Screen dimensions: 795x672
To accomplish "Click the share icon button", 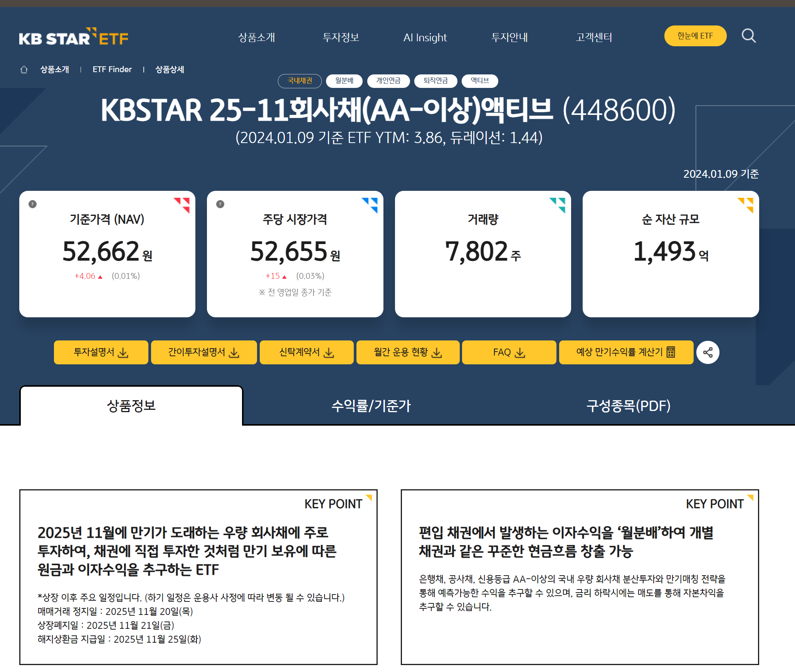I will click(x=708, y=352).
